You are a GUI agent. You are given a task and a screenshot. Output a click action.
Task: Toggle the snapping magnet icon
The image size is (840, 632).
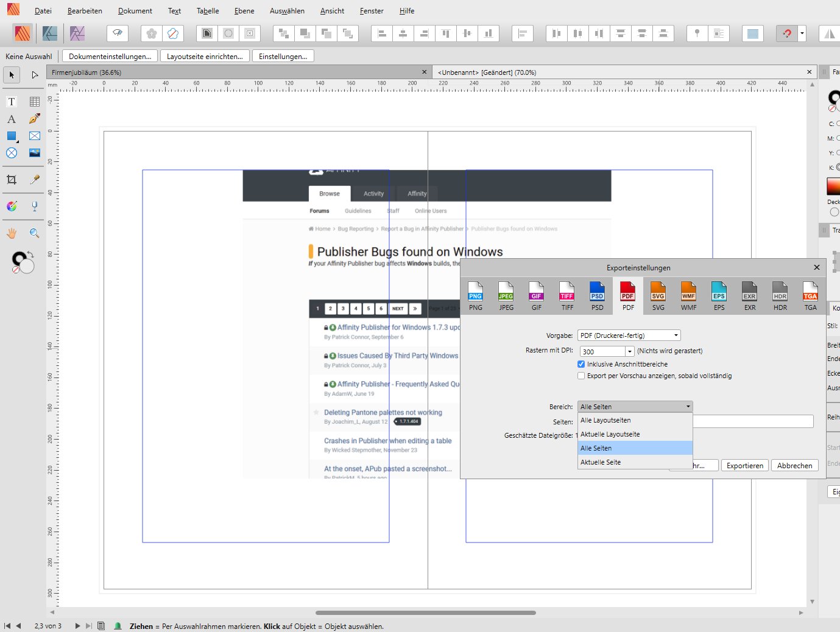click(787, 33)
